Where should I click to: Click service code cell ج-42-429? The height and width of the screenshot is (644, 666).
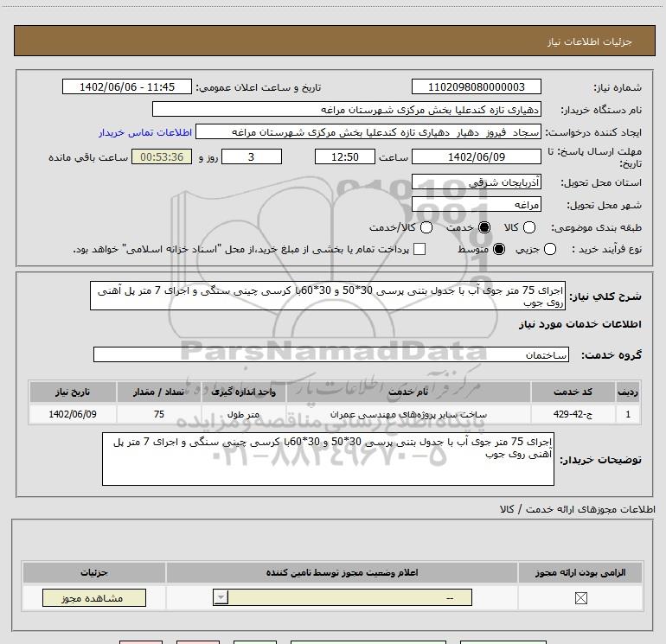tap(573, 414)
